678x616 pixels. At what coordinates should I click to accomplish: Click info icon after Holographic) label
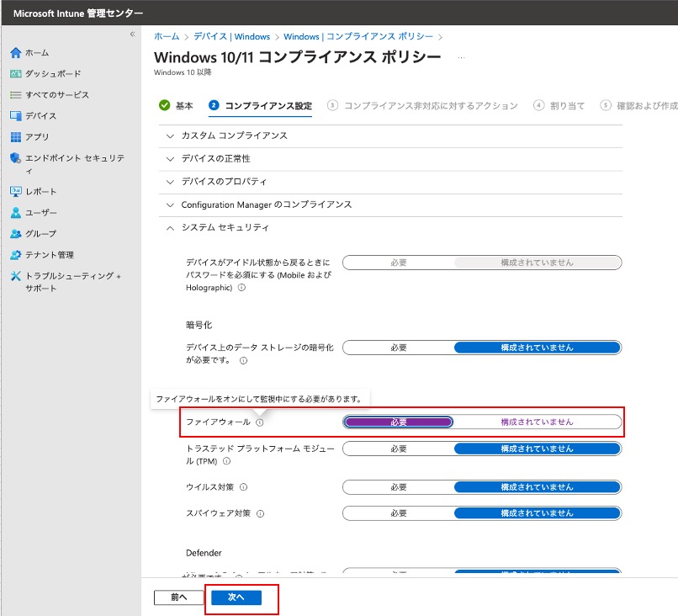(241, 287)
